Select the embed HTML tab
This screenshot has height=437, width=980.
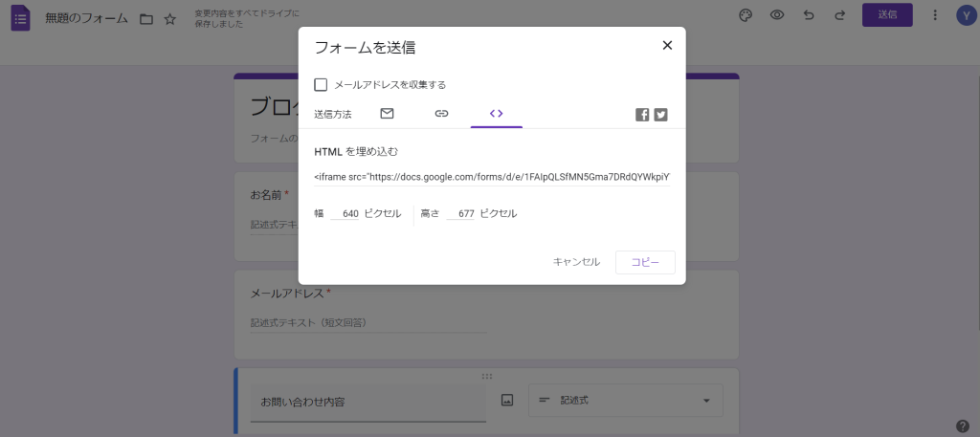click(x=496, y=114)
